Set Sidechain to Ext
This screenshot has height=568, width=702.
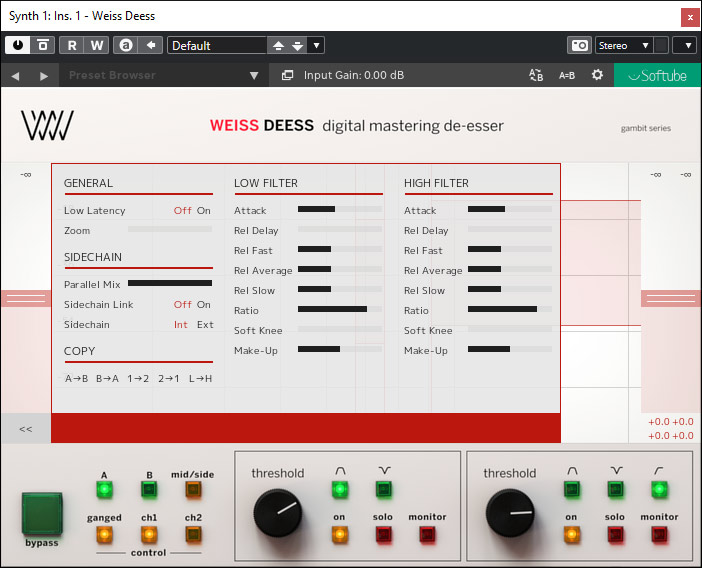tap(205, 325)
